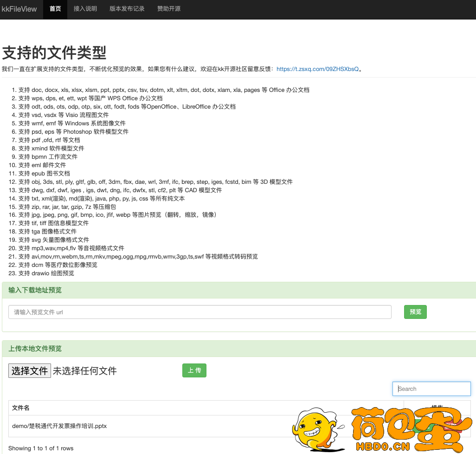Viewport: 476px width, 454px height.
Task: Click the list item about zip, rar 压缩包
Action: point(67,207)
